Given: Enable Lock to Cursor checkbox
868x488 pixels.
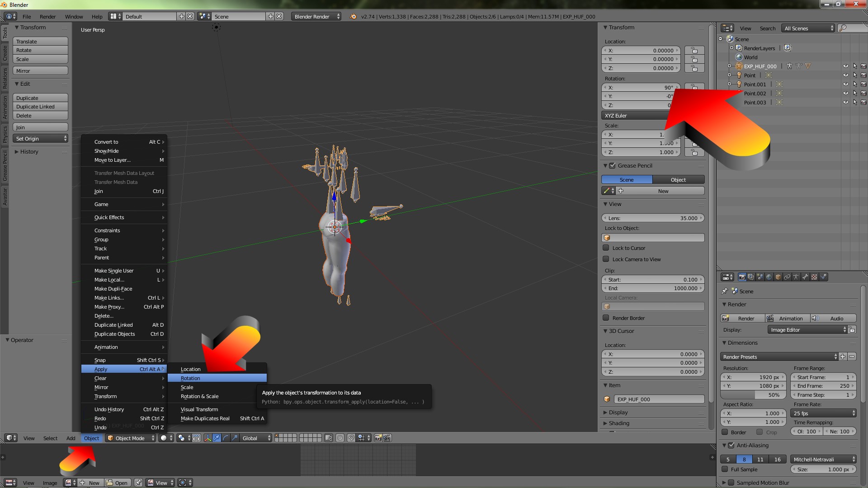Looking at the screenshot, I should (x=606, y=248).
